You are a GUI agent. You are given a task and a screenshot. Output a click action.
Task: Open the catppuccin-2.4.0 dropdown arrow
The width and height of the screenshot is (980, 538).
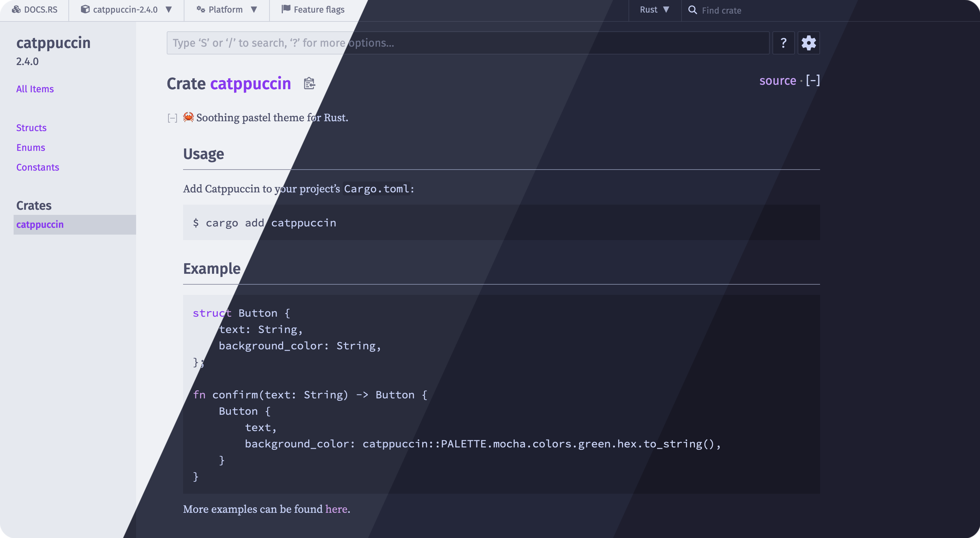click(x=169, y=10)
